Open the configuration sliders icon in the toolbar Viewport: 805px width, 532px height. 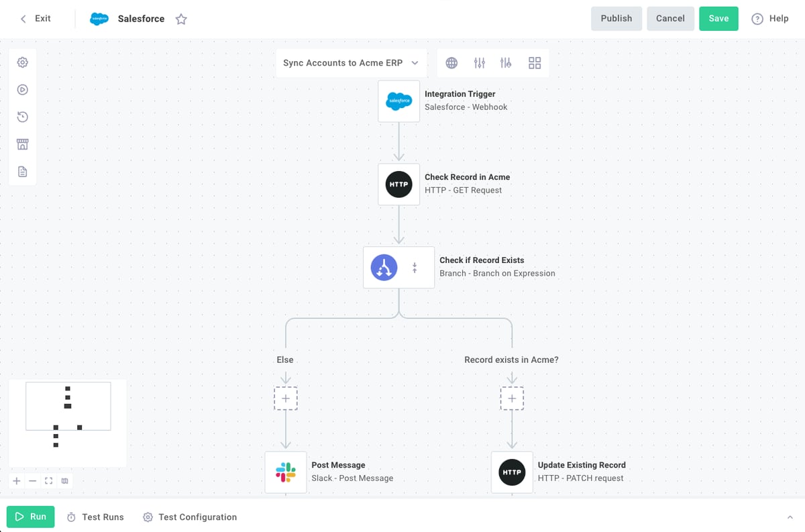click(x=479, y=62)
